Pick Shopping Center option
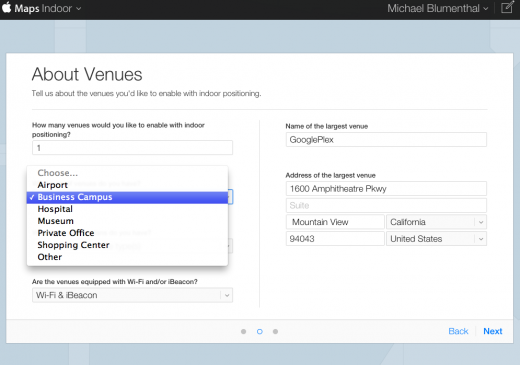This screenshot has height=365, width=520. coord(127,245)
